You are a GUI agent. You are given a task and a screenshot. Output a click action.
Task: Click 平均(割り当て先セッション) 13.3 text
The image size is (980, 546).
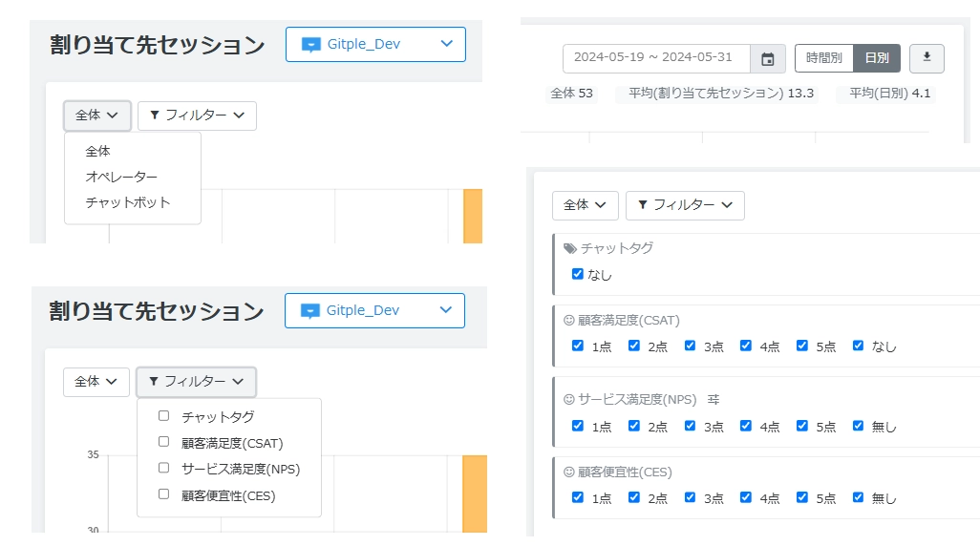[x=721, y=94]
